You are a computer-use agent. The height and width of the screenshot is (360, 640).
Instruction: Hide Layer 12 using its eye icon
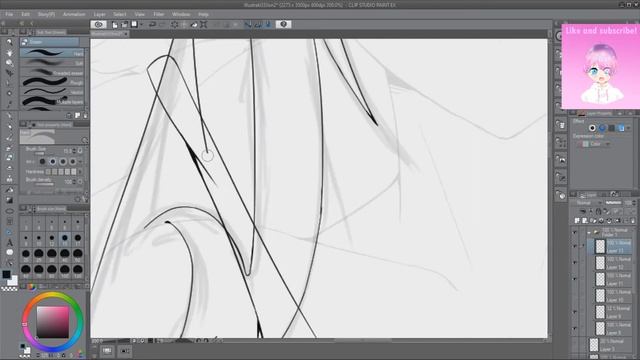tap(575, 263)
